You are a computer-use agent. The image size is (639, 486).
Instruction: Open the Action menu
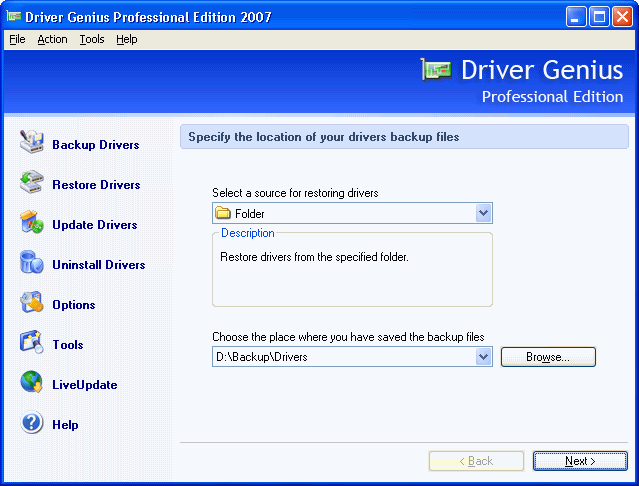coord(52,39)
